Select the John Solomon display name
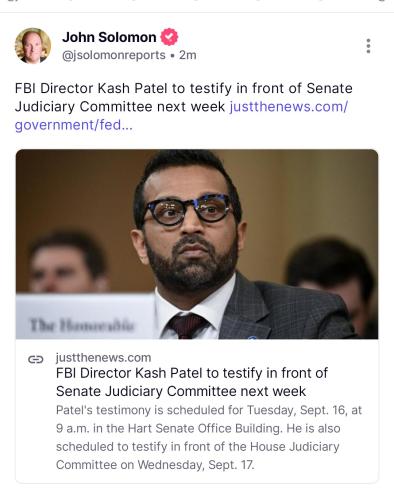This screenshot has height=500, width=394. click(x=109, y=37)
